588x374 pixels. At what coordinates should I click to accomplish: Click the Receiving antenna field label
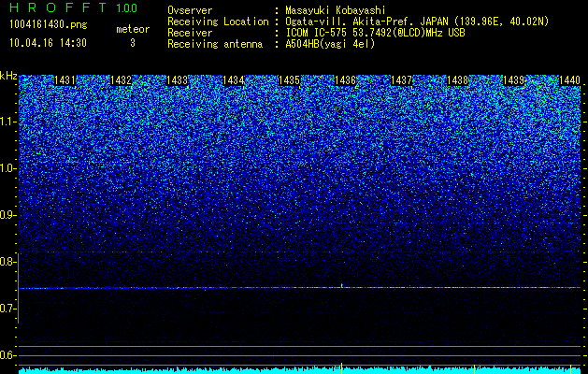[x=215, y=44]
